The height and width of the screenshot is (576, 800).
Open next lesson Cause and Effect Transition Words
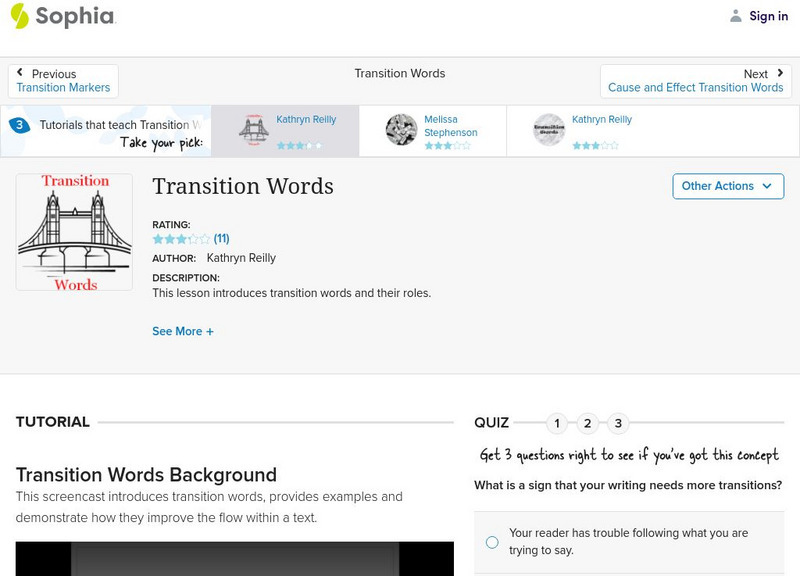[697, 86]
